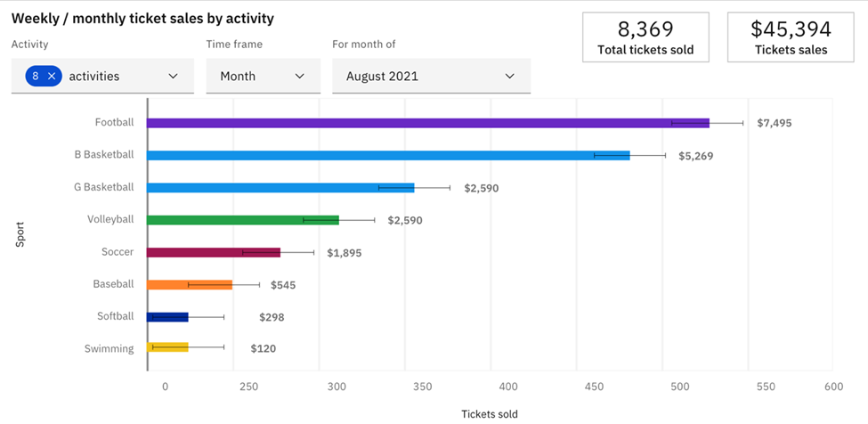Click the Baseball axis label
868x424 pixels.
point(113,284)
